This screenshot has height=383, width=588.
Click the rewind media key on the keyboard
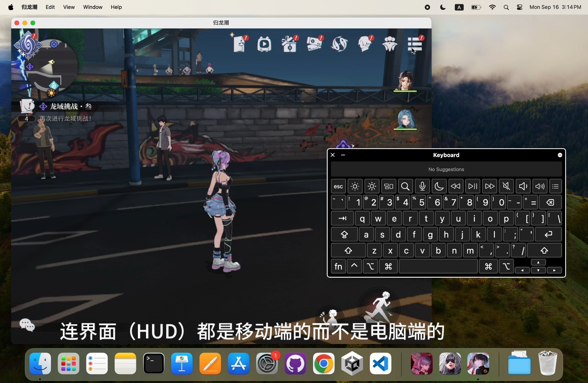[x=456, y=186]
